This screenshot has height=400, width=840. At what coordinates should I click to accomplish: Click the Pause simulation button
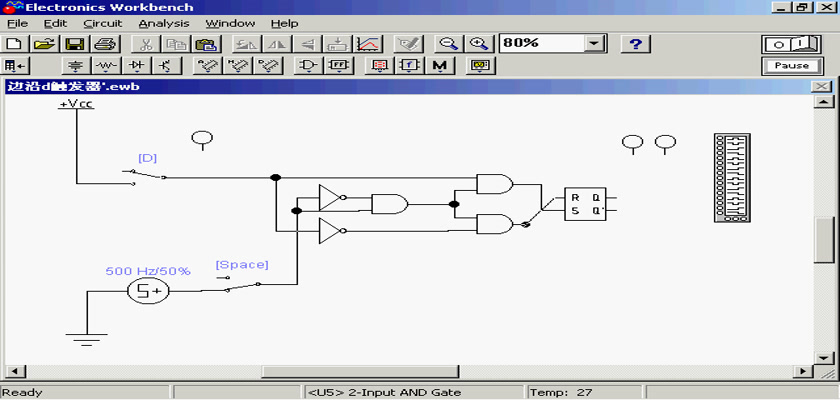(x=791, y=66)
